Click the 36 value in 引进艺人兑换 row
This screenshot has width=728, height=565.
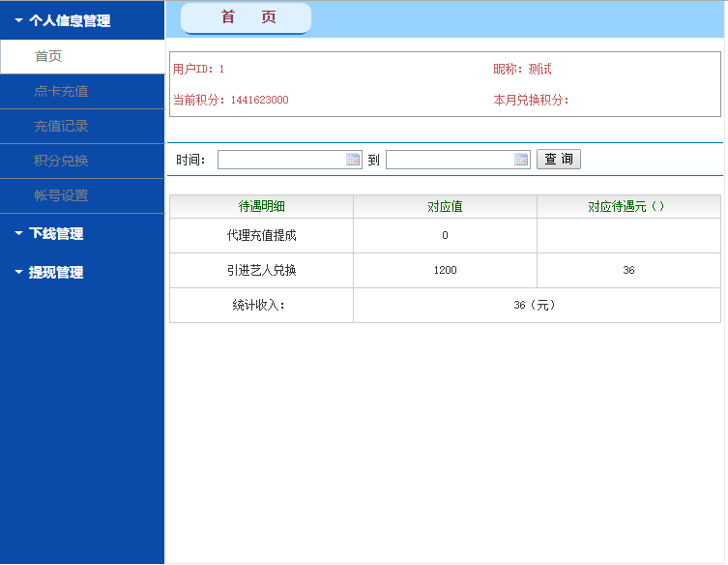click(x=628, y=271)
